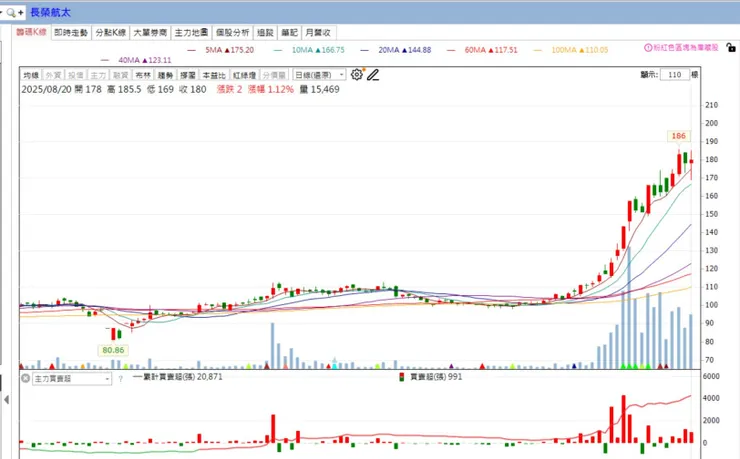Expand the 日線(還原) period dropdown

319,75
